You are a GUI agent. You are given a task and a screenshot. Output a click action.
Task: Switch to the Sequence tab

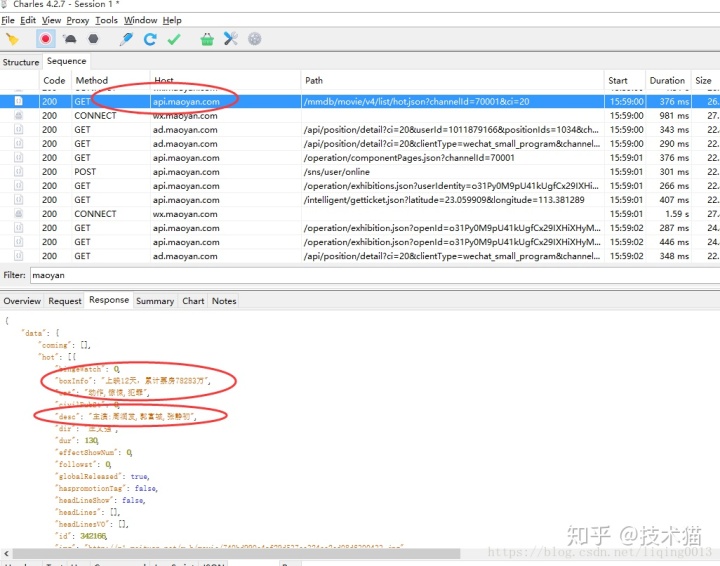pos(66,61)
